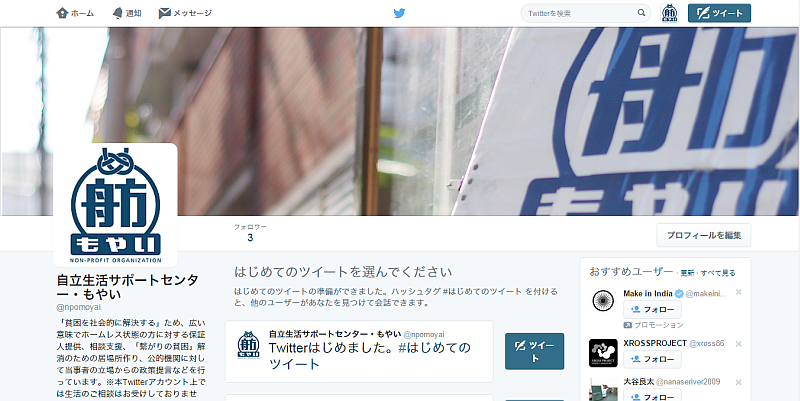Click XROSSPROJECT account name
This screenshot has width=800, height=401.
[655, 343]
